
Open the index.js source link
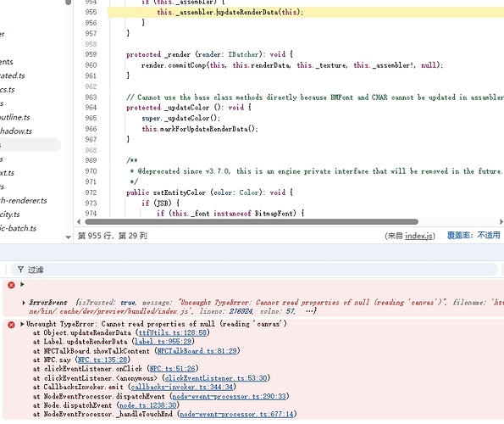(x=419, y=236)
